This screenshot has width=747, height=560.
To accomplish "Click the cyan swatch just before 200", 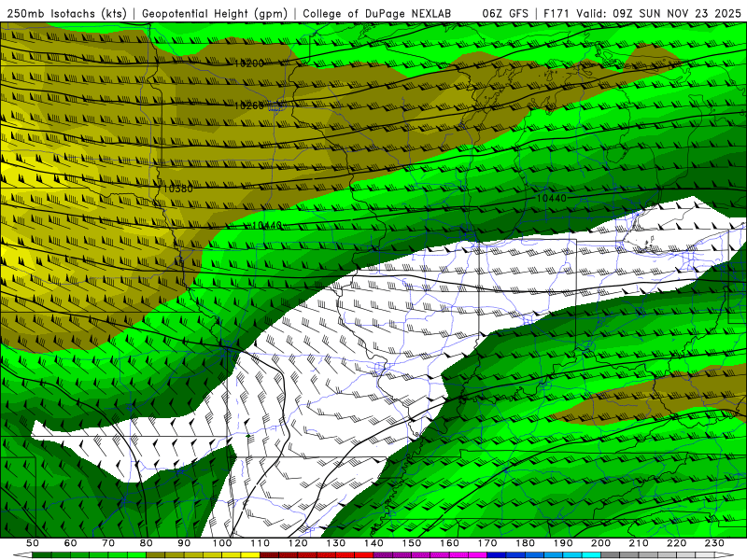I will pos(591,554).
